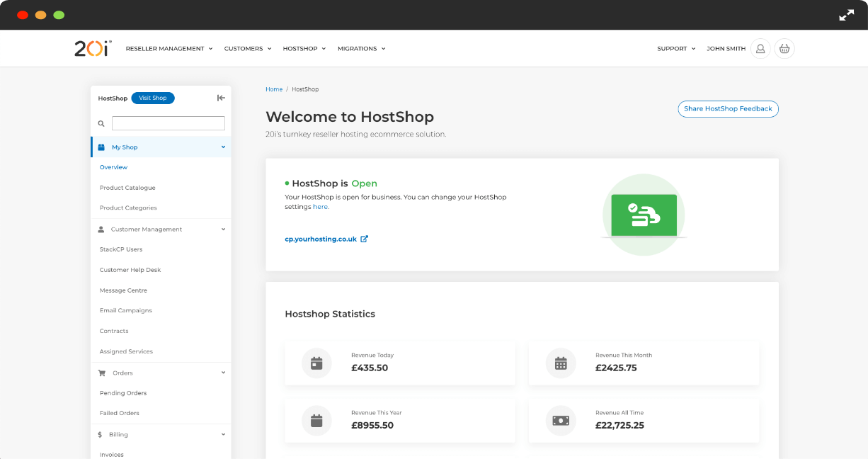
Task: Click the £8955.50 revenue this year value
Action: pos(372,425)
